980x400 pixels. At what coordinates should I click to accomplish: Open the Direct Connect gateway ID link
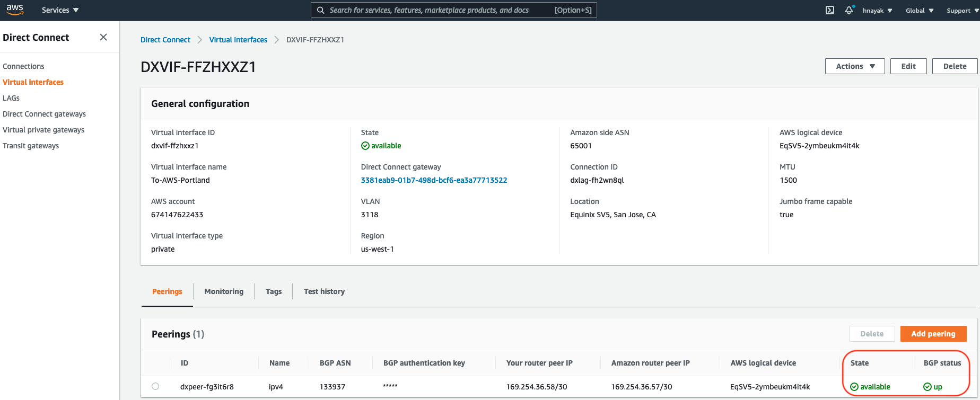coord(434,180)
